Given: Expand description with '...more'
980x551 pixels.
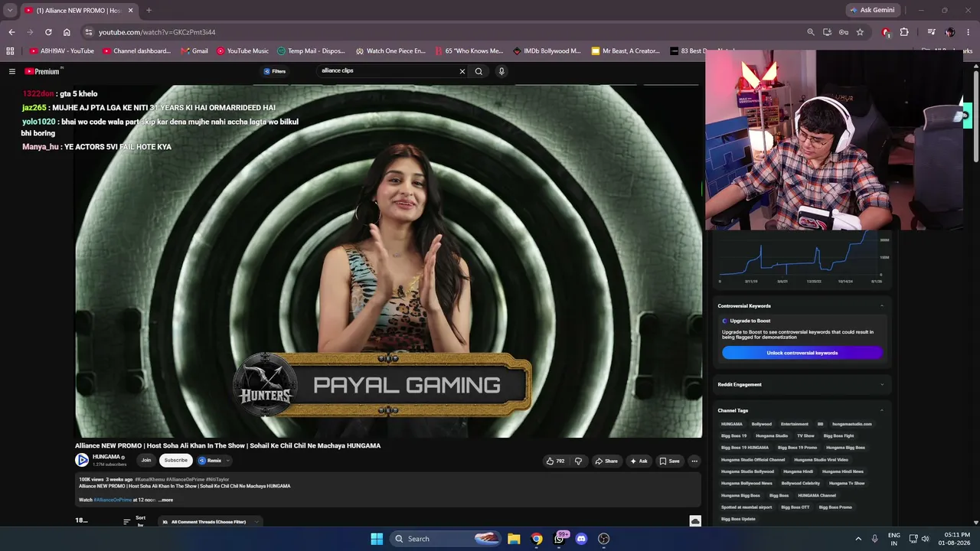Looking at the screenshot, I should 165,500.
